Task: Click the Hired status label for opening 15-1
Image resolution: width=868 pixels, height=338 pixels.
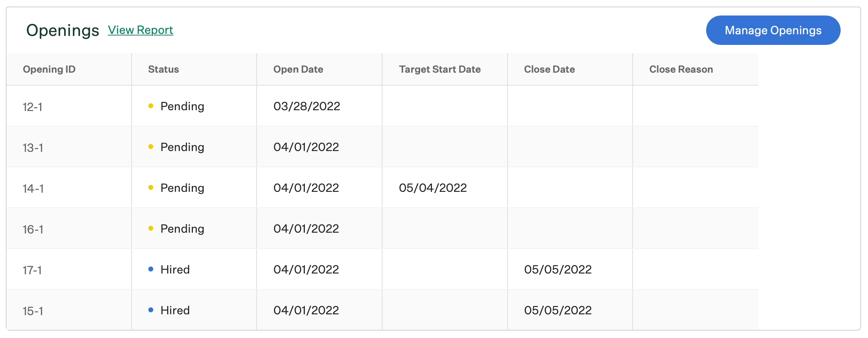Action: pos(175,310)
